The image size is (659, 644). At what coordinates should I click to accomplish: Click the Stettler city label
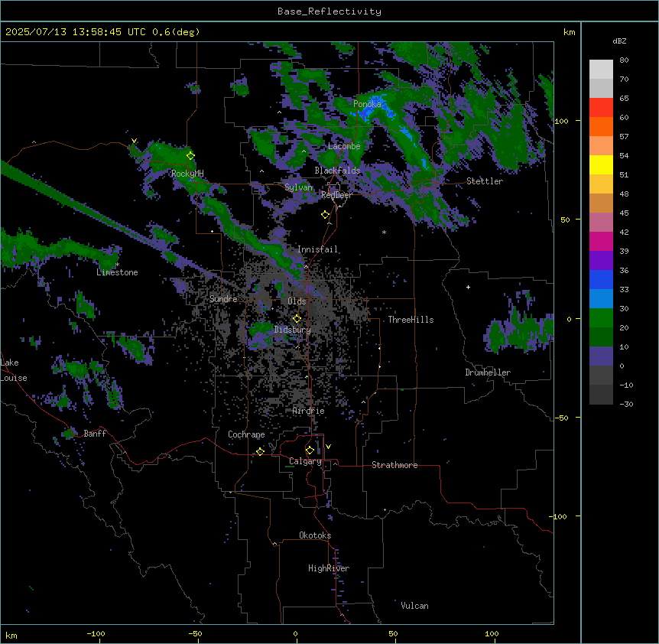(x=485, y=181)
